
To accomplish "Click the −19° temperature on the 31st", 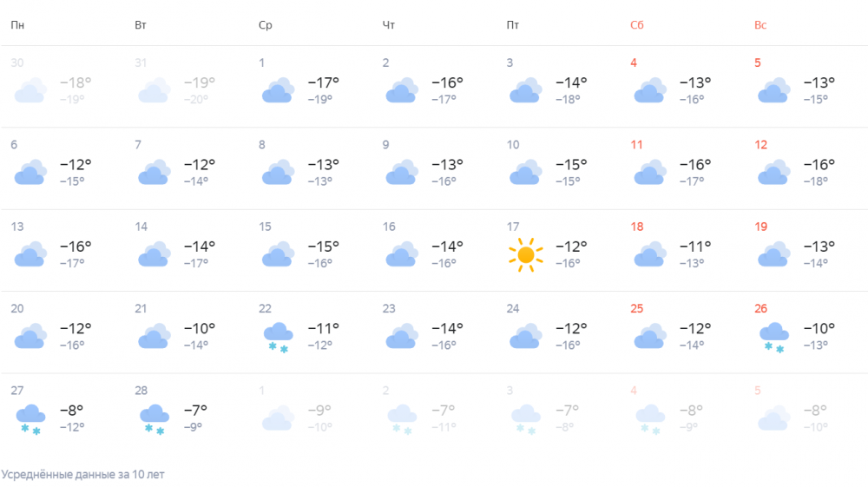I will click(x=200, y=82).
